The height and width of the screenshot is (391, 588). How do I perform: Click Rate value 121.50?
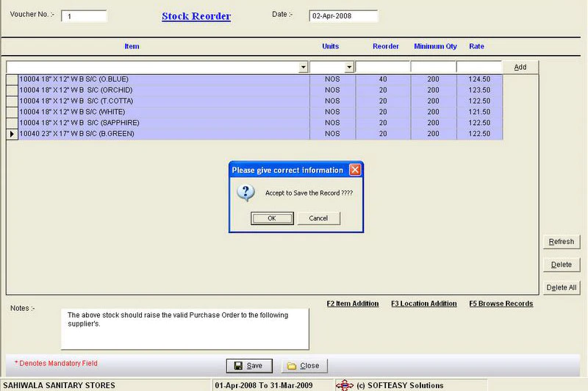coord(479,112)
